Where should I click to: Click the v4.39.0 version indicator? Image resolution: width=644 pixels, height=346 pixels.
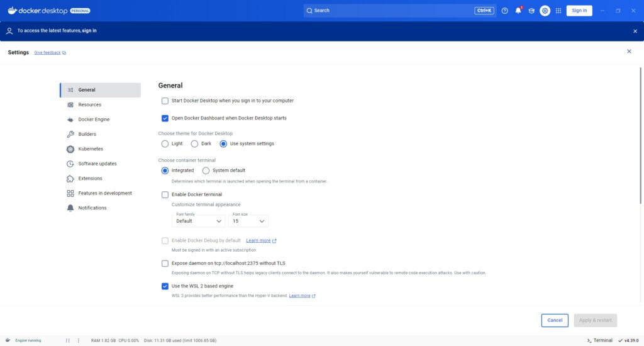[x=628, y=341]
